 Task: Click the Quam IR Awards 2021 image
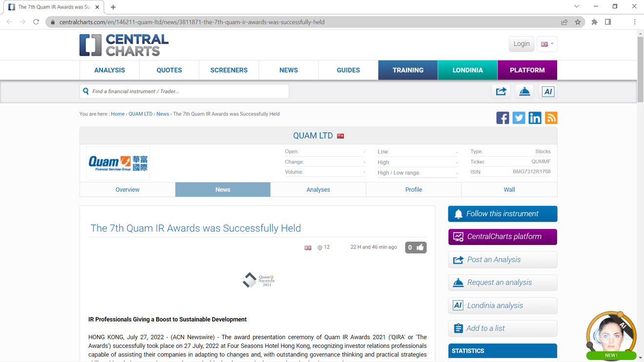pyautogui.click(x=258, y=280)
